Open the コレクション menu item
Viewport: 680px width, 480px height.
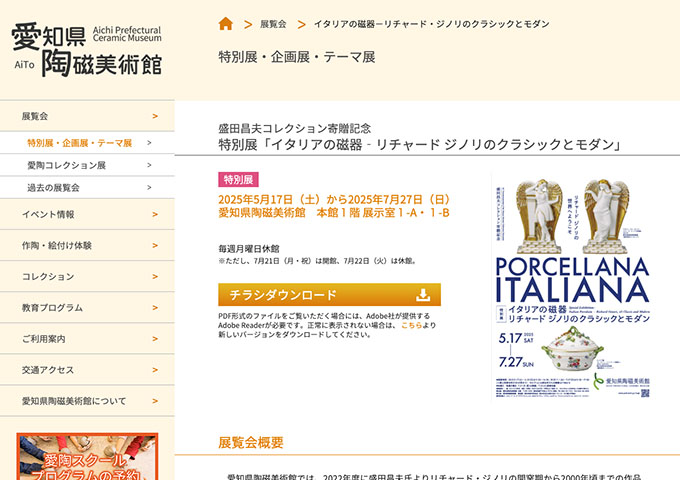pyautogui.click(x=87, y=277)
